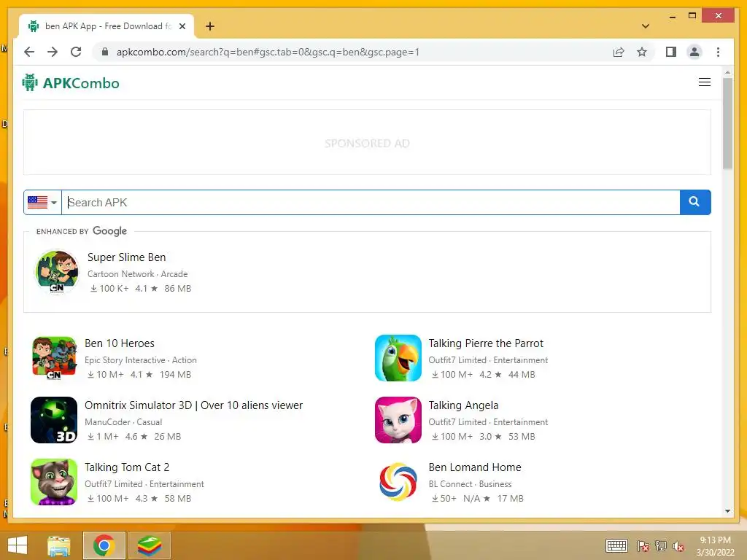The height and width of the screenshot is (560, 747).
Task: Bookmark this page with the star
Action: pos(642,52)
